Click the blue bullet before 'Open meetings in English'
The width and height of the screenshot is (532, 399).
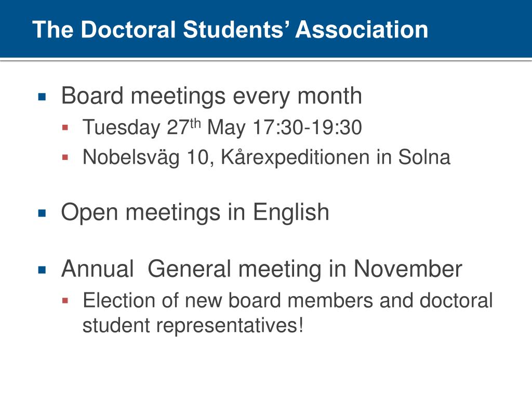pyautogui.click(x=42, y=213)
